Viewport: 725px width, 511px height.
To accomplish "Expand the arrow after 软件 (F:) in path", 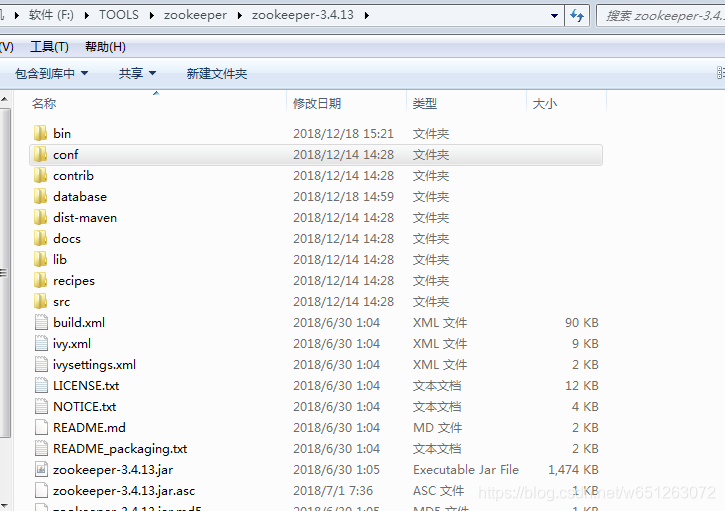I will tap(86, 15).
